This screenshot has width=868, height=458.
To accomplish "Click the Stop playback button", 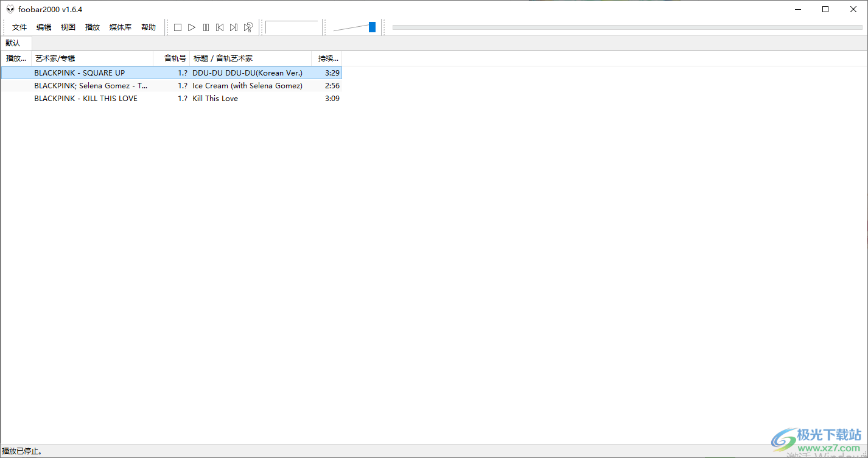I will point(178,27).
